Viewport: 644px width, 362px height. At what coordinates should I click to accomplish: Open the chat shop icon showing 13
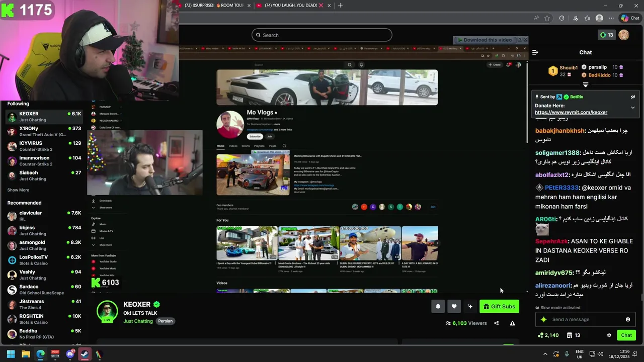pos(573,335)
